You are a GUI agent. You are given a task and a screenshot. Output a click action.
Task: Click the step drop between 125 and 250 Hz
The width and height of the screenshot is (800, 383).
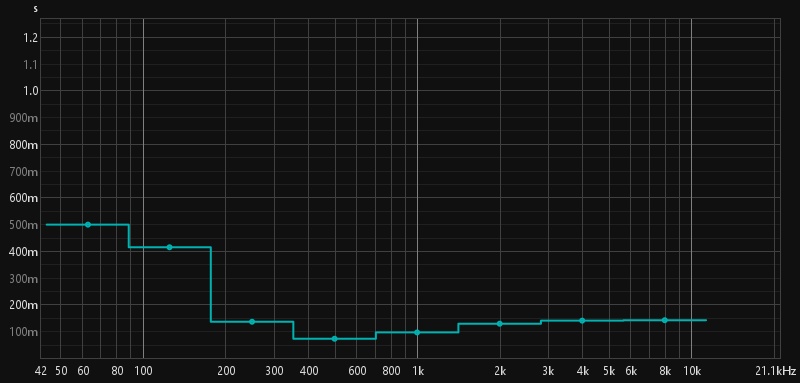pyautogui.click(x=211, y=285)
